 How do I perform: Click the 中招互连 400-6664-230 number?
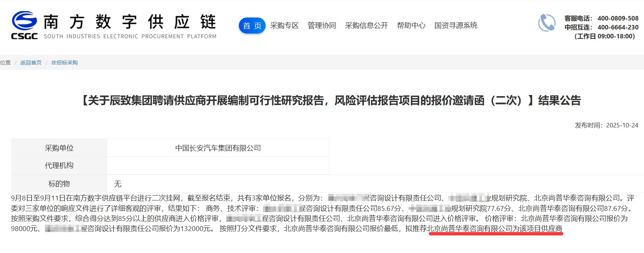pos(618,27)
